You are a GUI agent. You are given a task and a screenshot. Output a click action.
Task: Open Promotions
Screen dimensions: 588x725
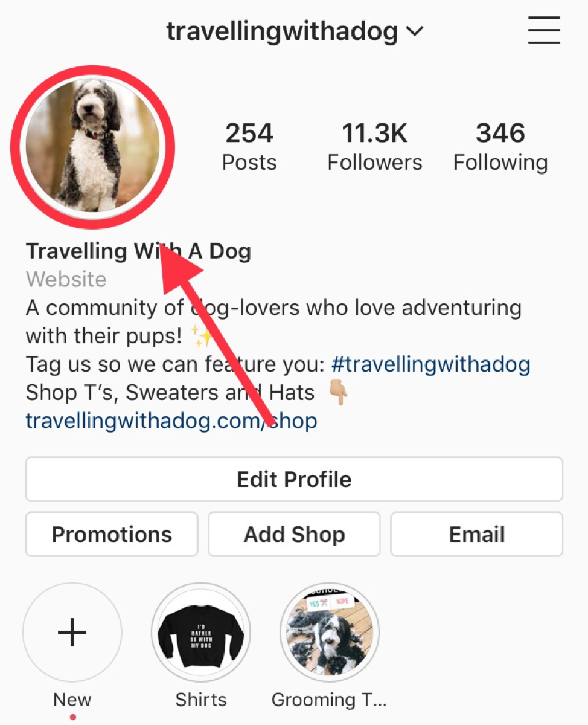pyautogui.click(x=112, y=534)
